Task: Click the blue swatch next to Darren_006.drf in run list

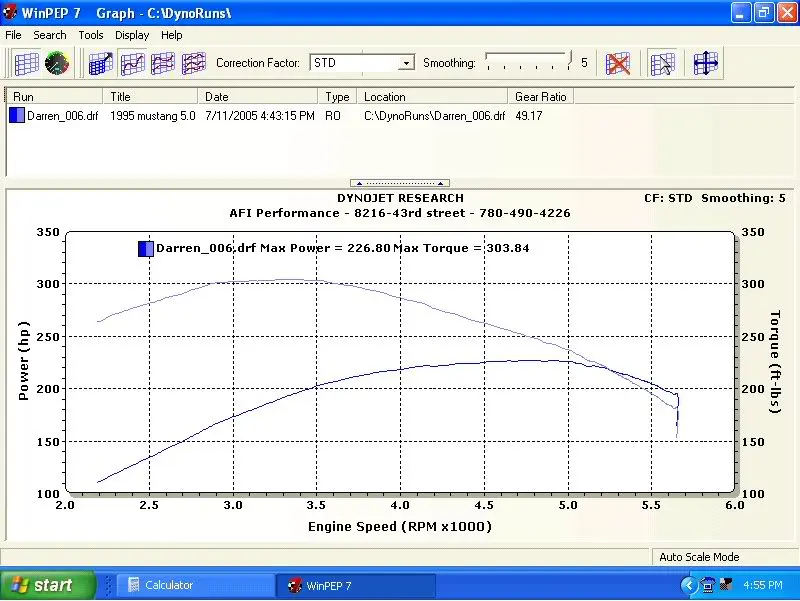Action: click(17, 115)
